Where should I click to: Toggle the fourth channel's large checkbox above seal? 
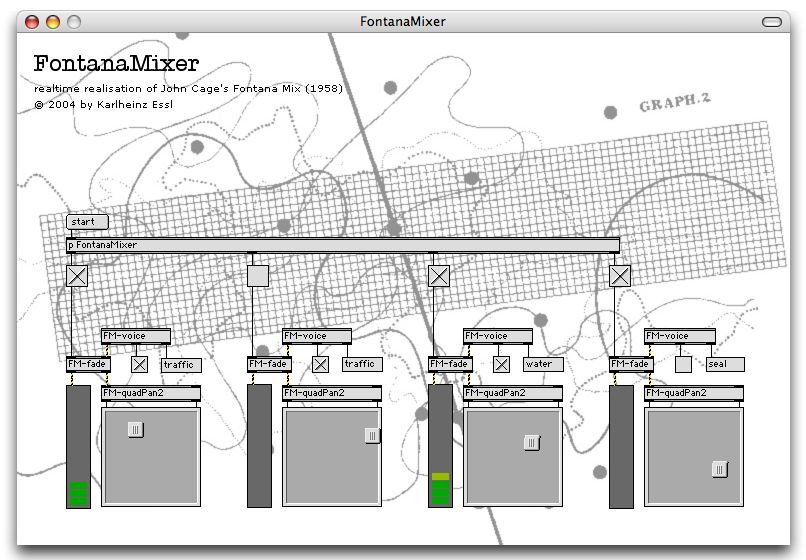tap(620, 276)
